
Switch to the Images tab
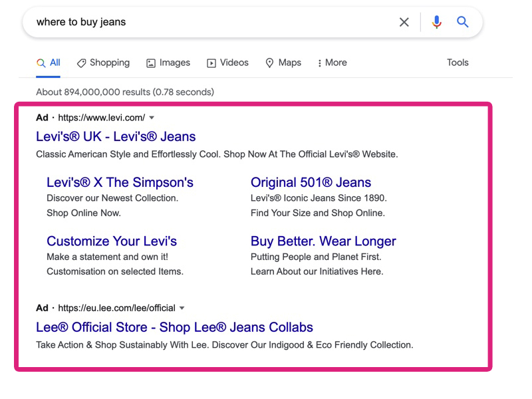pyautogui.click(x=168, y=63)
